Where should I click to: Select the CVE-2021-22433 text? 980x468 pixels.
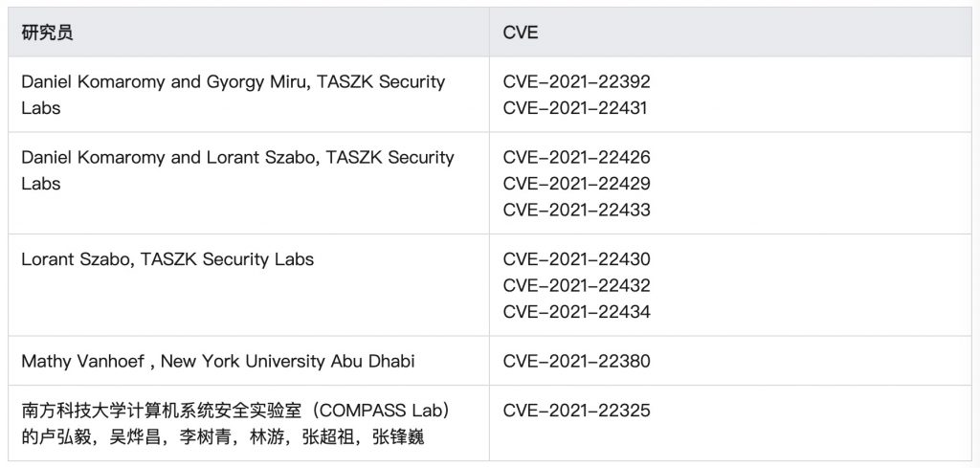tap(576, 210)
